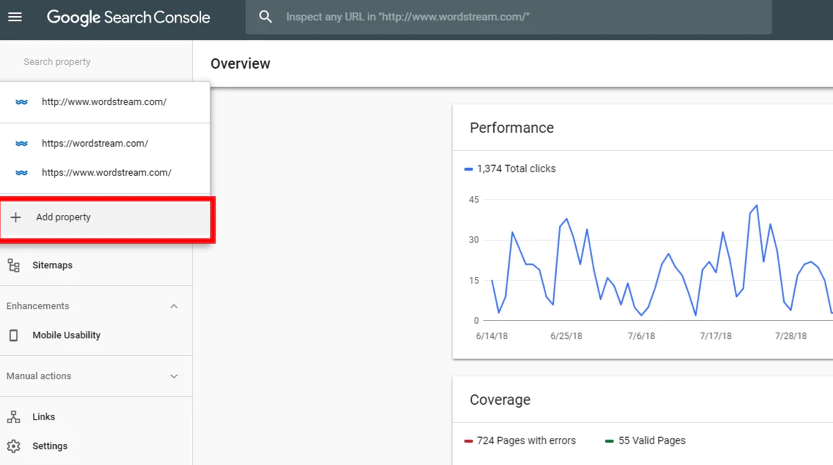Click wave icon beside https://www.wordstream.com/
The height and width of the screenshot is (465, 833).
coord(21,173)
